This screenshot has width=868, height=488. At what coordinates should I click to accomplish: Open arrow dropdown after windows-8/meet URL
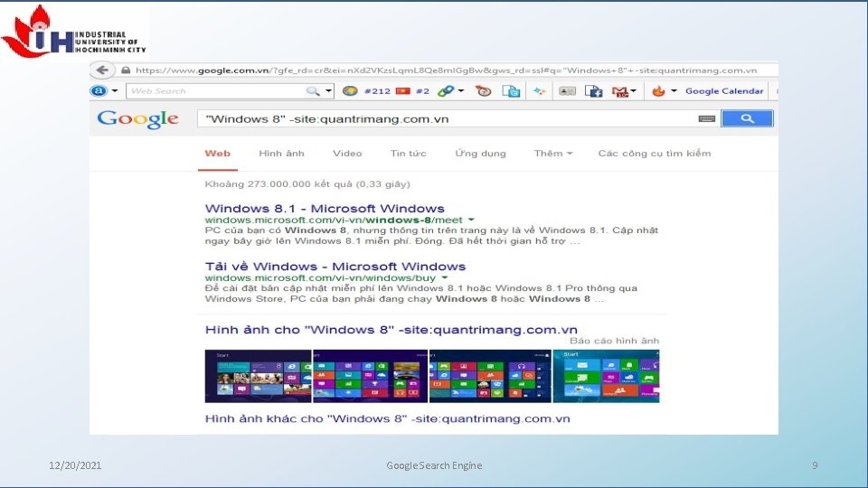pos(471,220)
